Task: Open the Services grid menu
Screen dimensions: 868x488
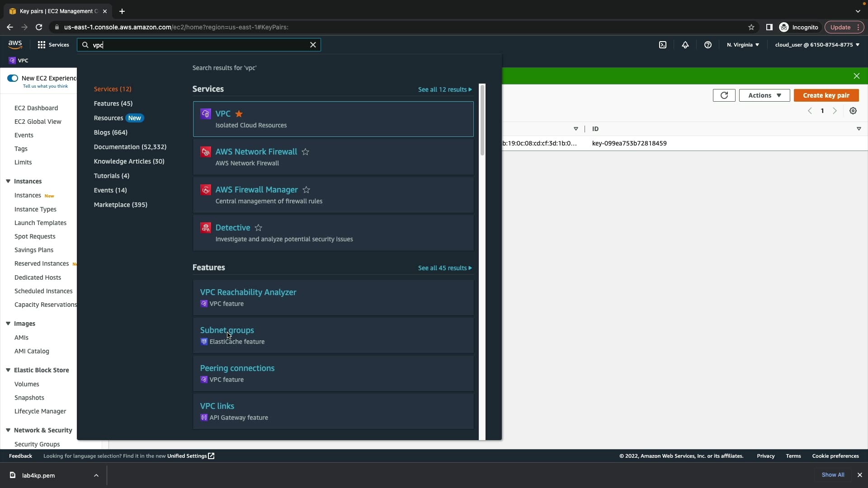Action: pyautogui.click(x=53, y=45)
